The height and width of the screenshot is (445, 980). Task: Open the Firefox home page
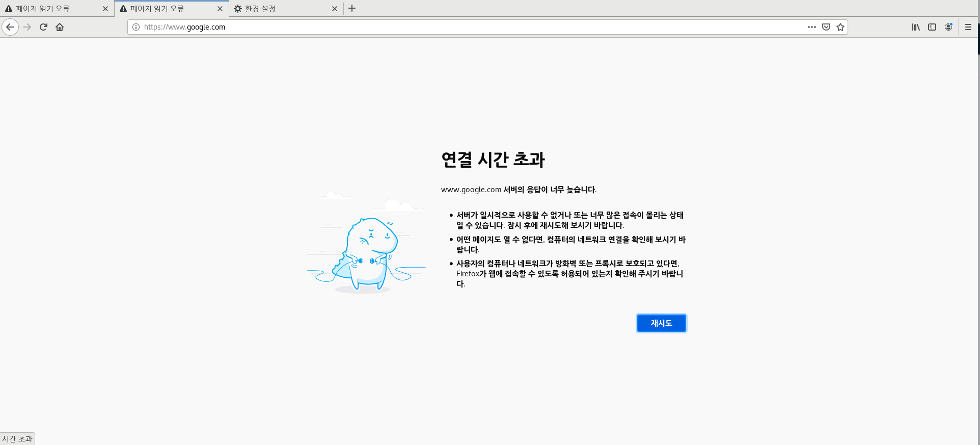pyautogui.click(x=60, y=27)
